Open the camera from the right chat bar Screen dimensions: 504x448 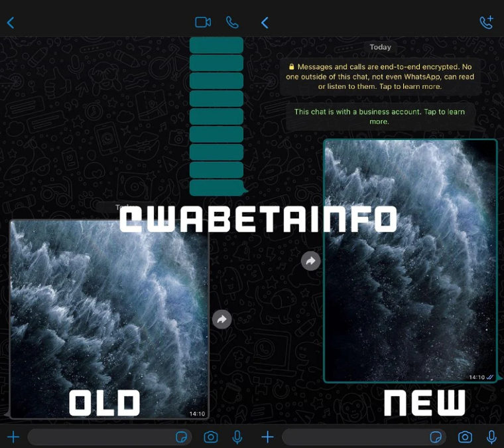pos(466,437)
